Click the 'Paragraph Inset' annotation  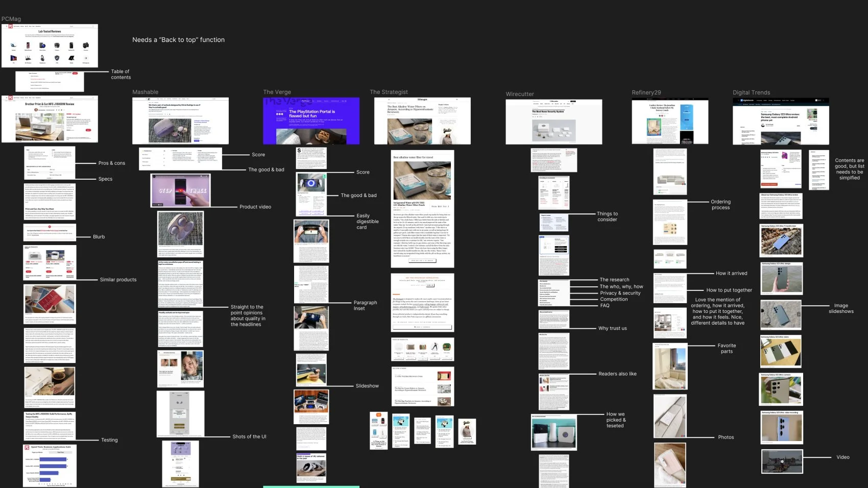click(x=366, y=305)
